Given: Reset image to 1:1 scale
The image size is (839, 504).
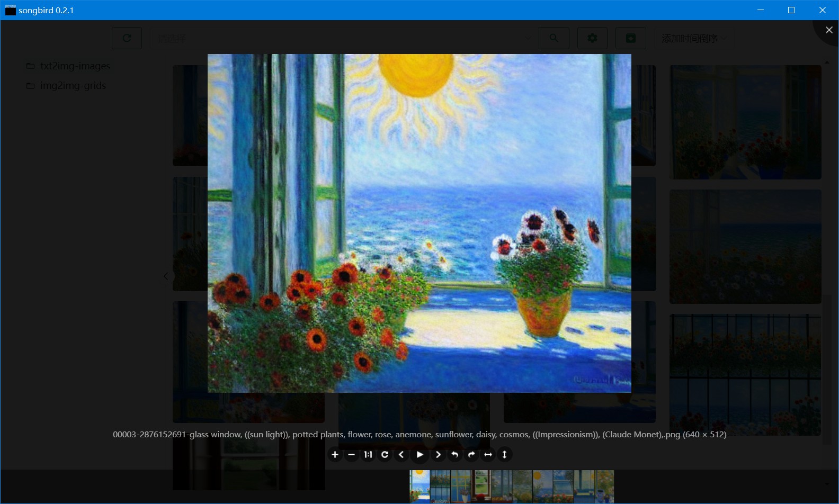Looking at the screenshot, I should pos(368,454).
